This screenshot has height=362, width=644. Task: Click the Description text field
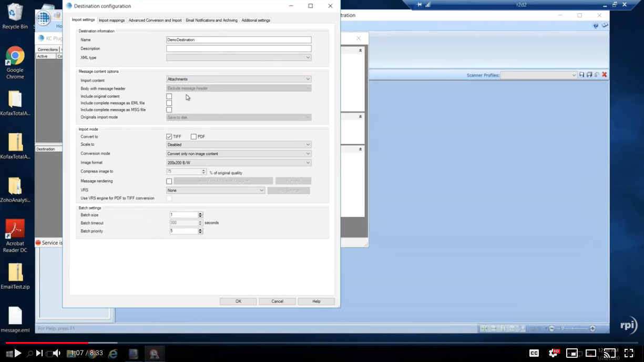pyautogui.click(x=239, y=49)
